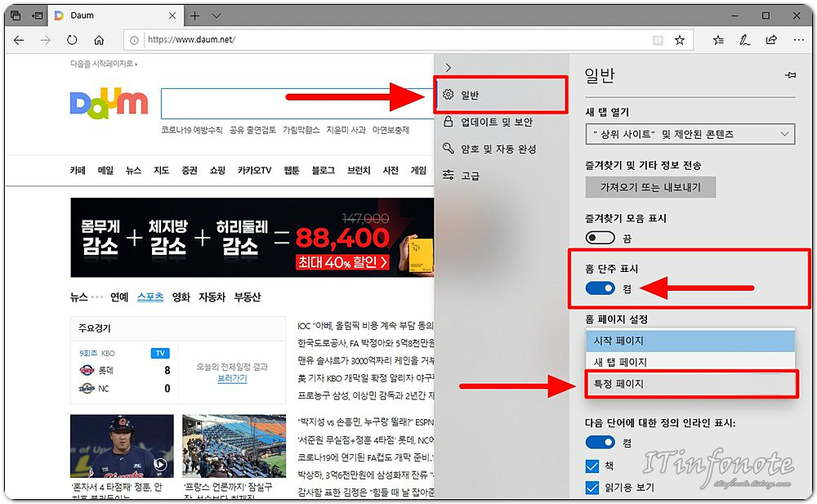Select the 일반 settings category
This screenshot has width=817, height=504.
click(x=501, y=94)
